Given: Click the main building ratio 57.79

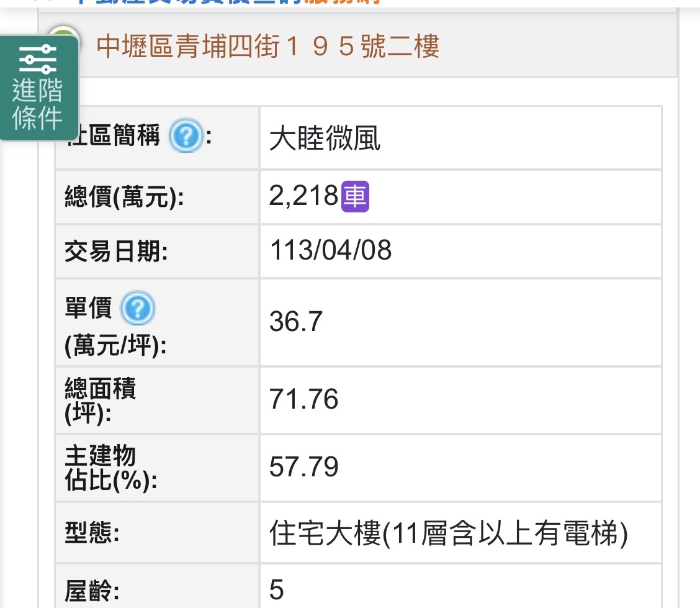Looking at the screenshot, I should [x=304, y=466].
